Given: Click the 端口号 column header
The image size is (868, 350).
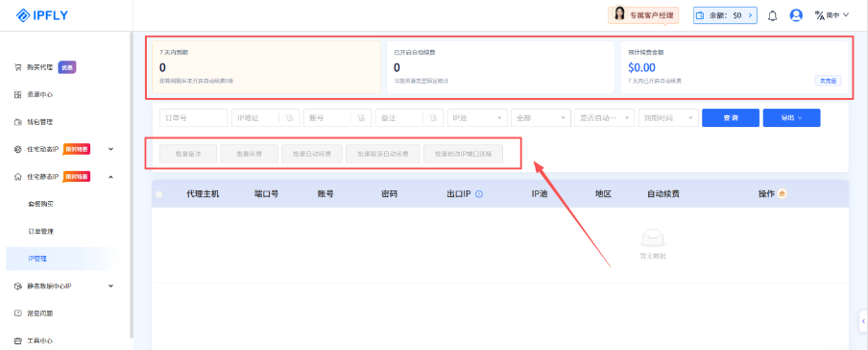Looking at the screenshot, I should [266, 194].
